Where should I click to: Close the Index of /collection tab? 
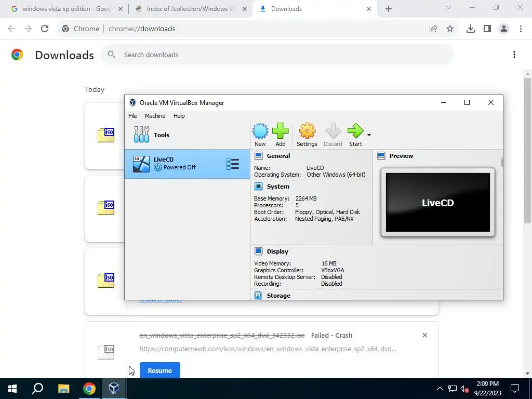coord(245,9)
